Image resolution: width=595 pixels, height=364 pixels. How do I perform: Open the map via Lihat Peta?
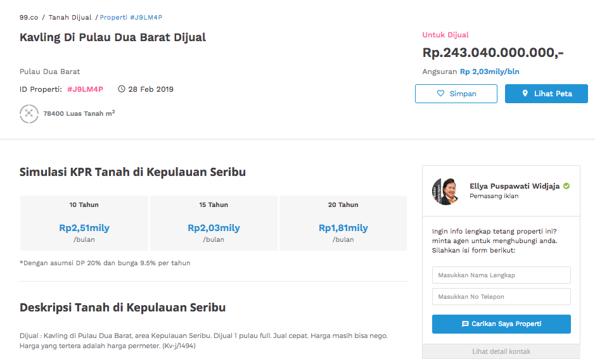tap(546, 94)
